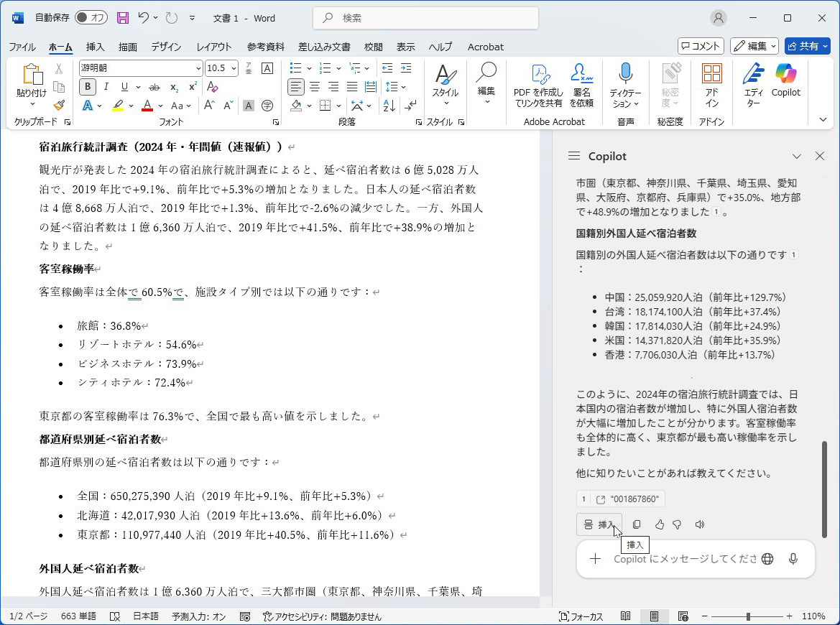This screenshot has width=840, height=625.
Task: Click the Save floppy disk icon
Action: 123,18
